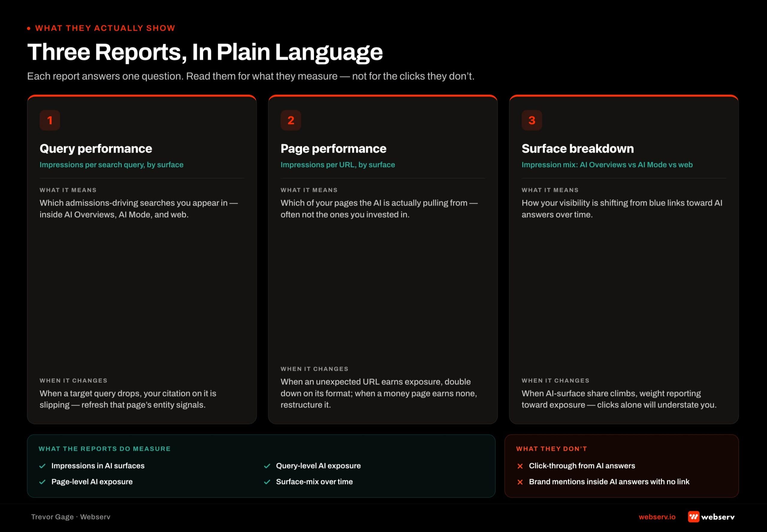
Task: Click 'When an unexpected URL earns exposure' paragraph
Action: click(379, 393)
